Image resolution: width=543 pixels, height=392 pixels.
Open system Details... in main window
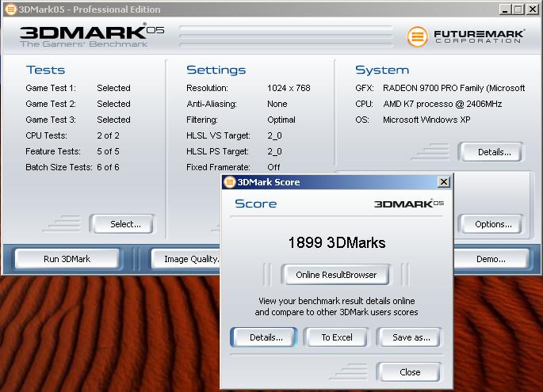coord(491,152)
